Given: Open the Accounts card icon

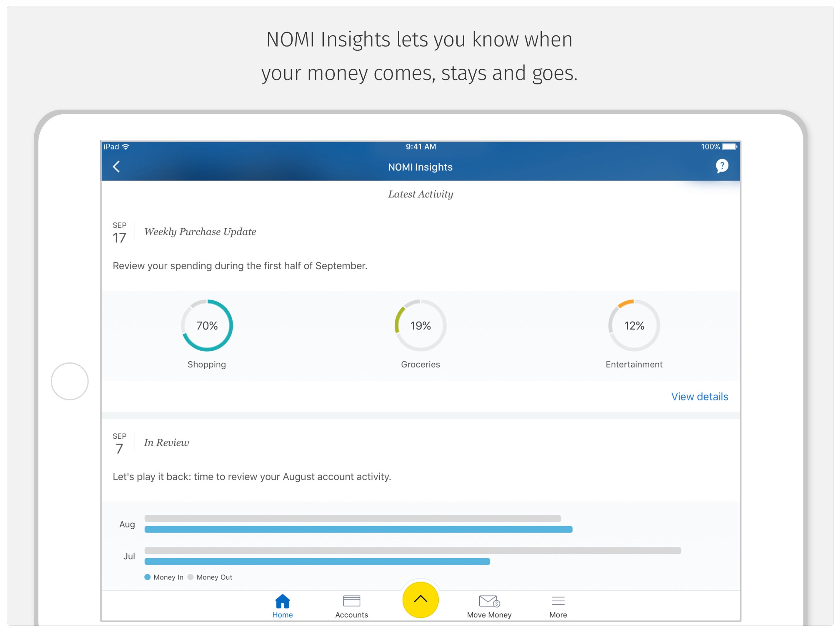Looking at the screenshot, I should click(352, 601).
